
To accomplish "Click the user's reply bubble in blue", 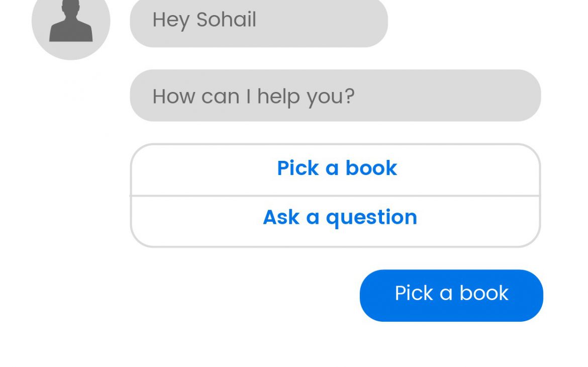I will click(x=451, y=295).
